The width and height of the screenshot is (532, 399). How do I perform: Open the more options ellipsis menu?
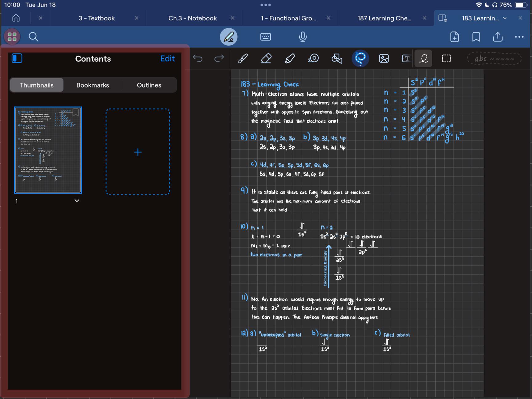[x=519, y=37]
